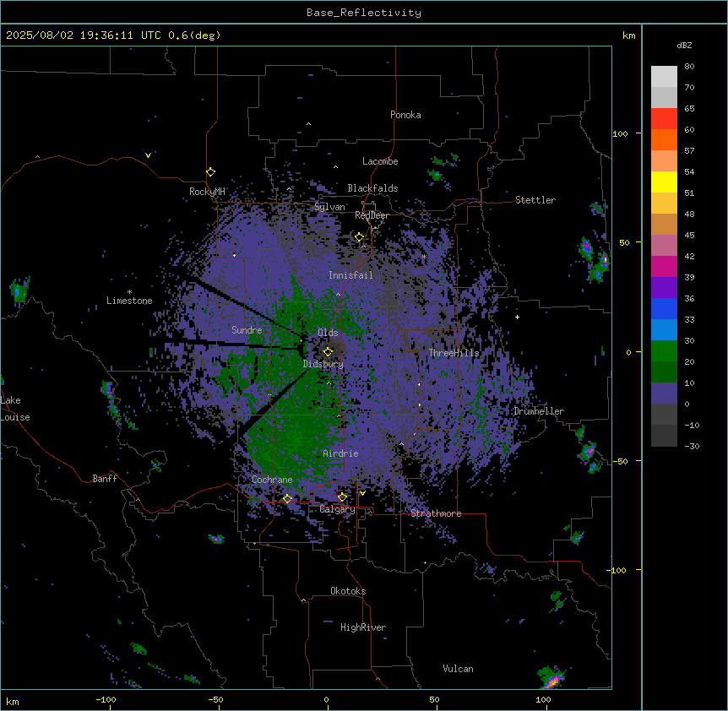Select the bright green 30-20 dBZ swatch
The width and height of the screenshot is (728, 711).
click(x=664, y=351)
